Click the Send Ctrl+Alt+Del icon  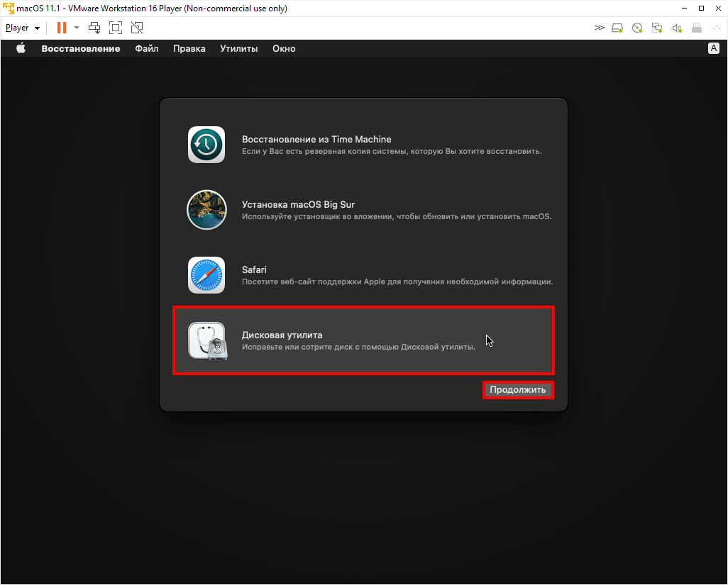[94, 28]
